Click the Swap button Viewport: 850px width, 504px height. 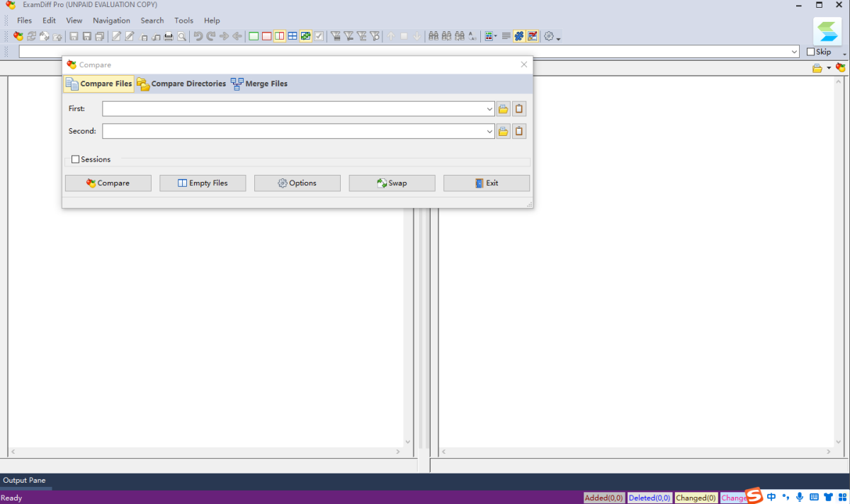pos(392,183)
